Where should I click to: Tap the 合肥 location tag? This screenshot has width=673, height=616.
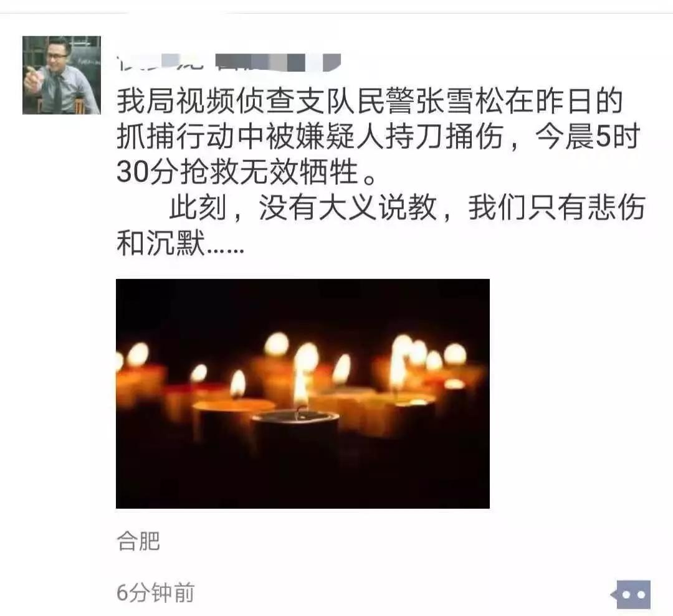(138, 541)
